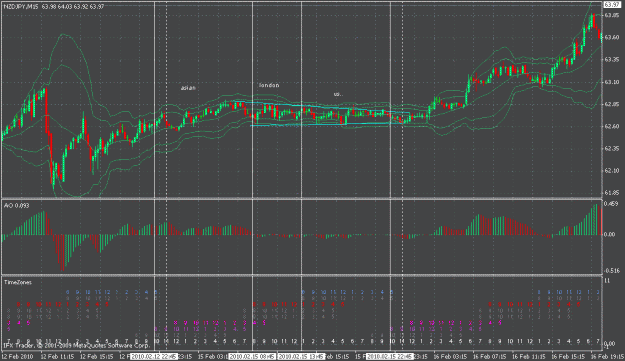This screenshot has width=625, height=361.
Task: Select the 'london' session label
Action: tap(269, 85)
